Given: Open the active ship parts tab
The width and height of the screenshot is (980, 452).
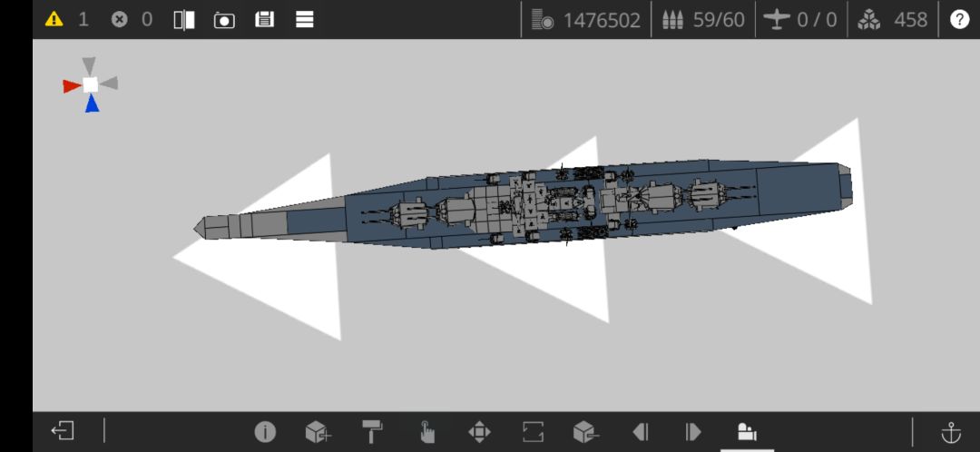Looking at the screenshot, I should [747, 432].
